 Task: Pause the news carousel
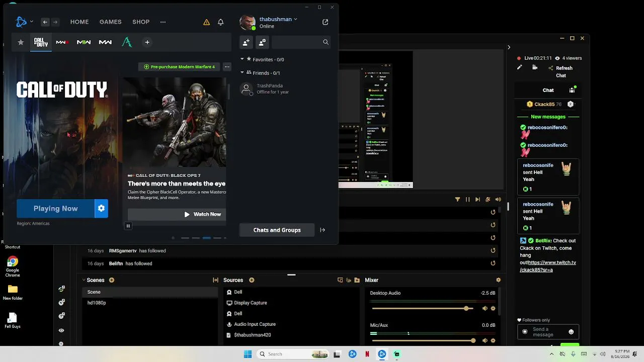click(x=128, y=226)
